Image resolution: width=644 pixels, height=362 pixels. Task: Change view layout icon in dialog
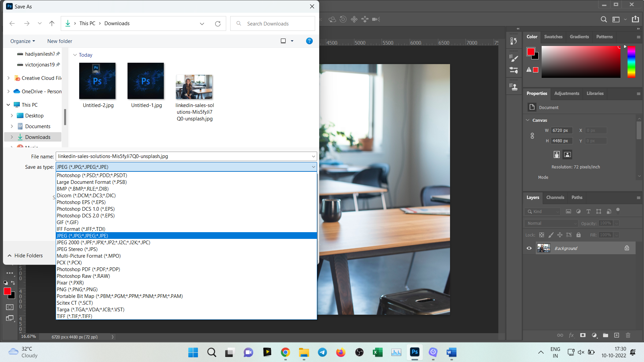tap(283, 41)
